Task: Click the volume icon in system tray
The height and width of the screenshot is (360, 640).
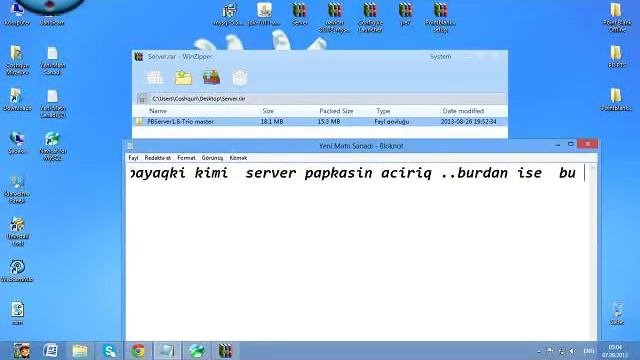Action: [573, 351]
